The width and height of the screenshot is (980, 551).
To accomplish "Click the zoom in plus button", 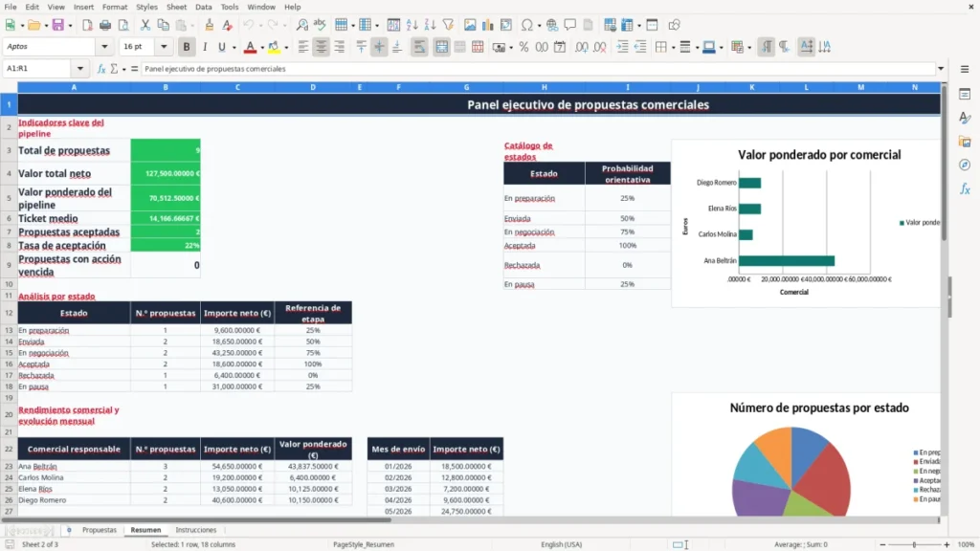I will click(x=947, y=544).
